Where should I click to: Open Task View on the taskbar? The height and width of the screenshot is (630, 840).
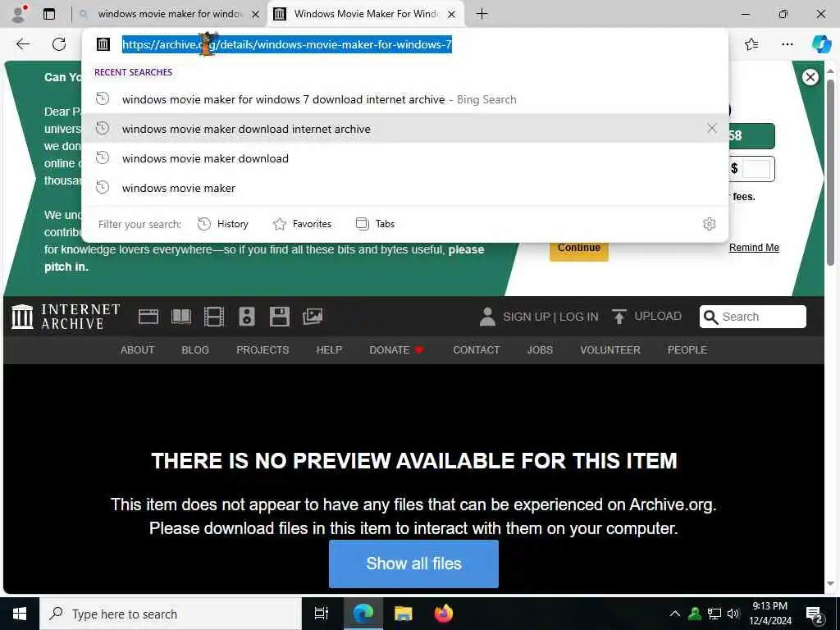pyautogui.click(x=322, y=614)
